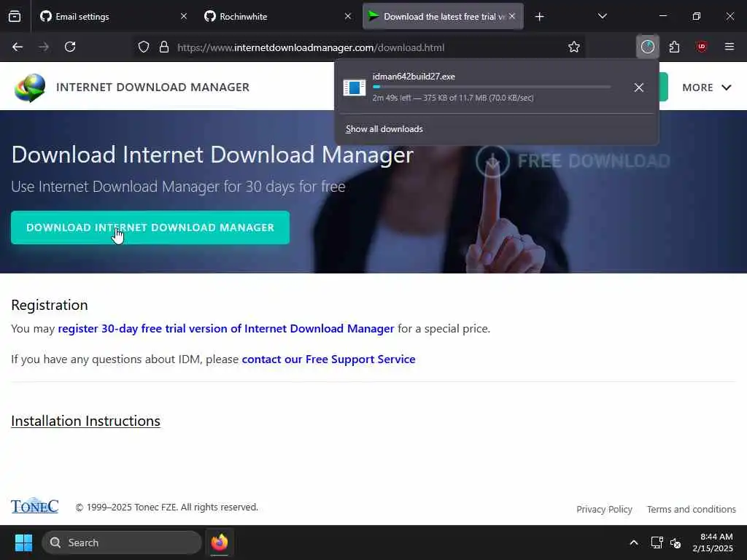747x560 pixels.
Task: Open tracking protection shield icon
Action: 144,47
